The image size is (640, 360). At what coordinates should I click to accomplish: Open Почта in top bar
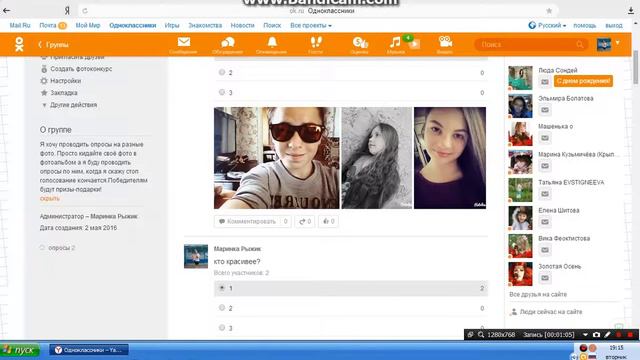pyautogui.click(x=48, y=25)
